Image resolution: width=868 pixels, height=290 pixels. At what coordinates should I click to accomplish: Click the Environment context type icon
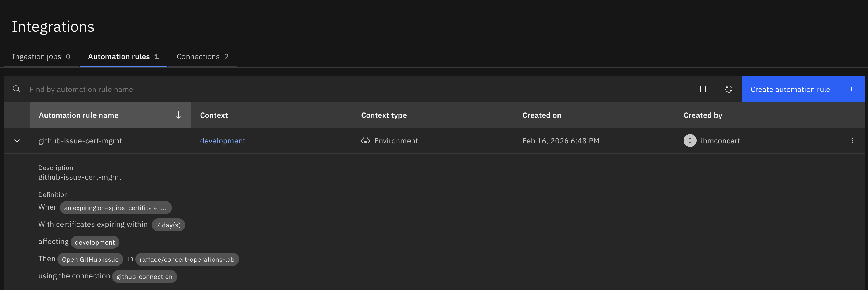click(365, 141)
